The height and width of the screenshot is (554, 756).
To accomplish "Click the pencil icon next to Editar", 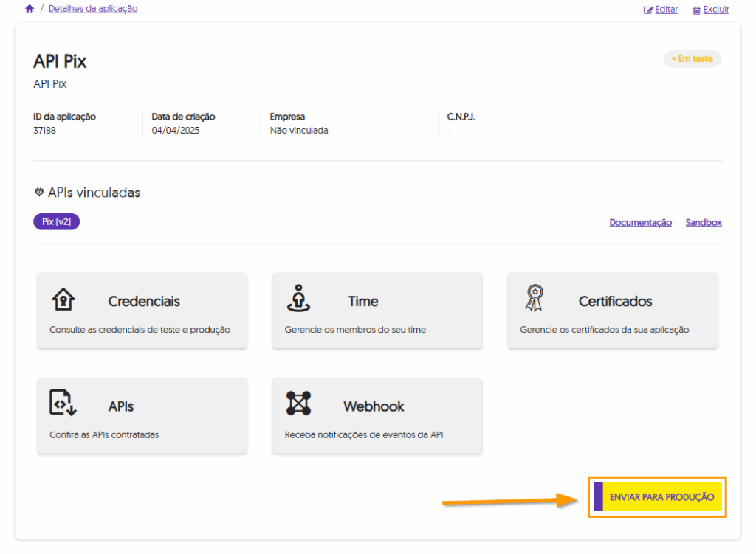I will [x=648, y=10].
